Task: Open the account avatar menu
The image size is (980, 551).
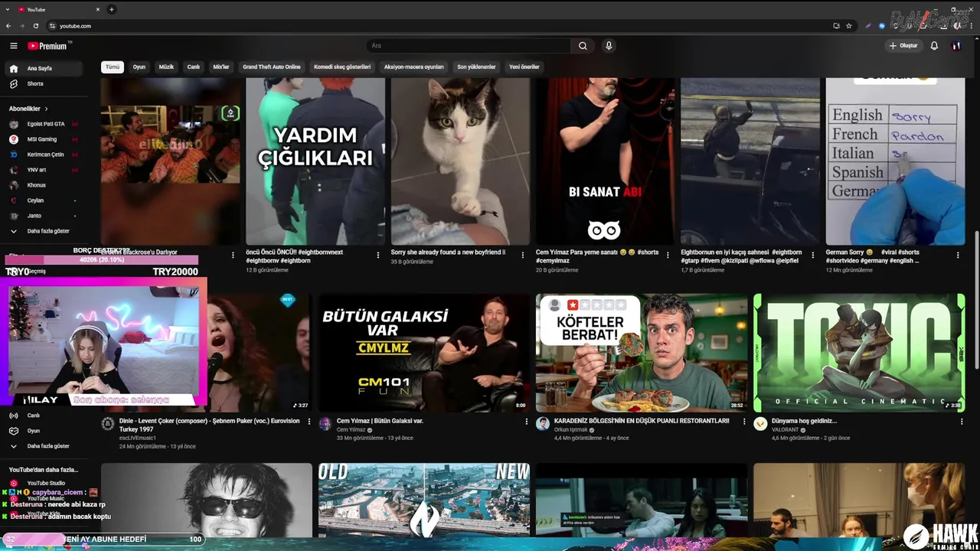Action: click(956, 46)
